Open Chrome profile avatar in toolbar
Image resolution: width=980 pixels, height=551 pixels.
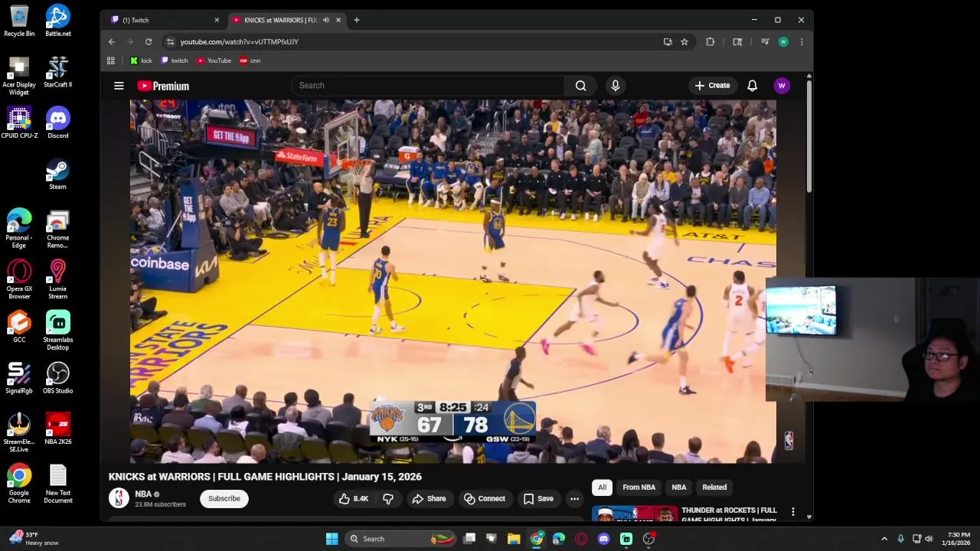pos(783,42)
